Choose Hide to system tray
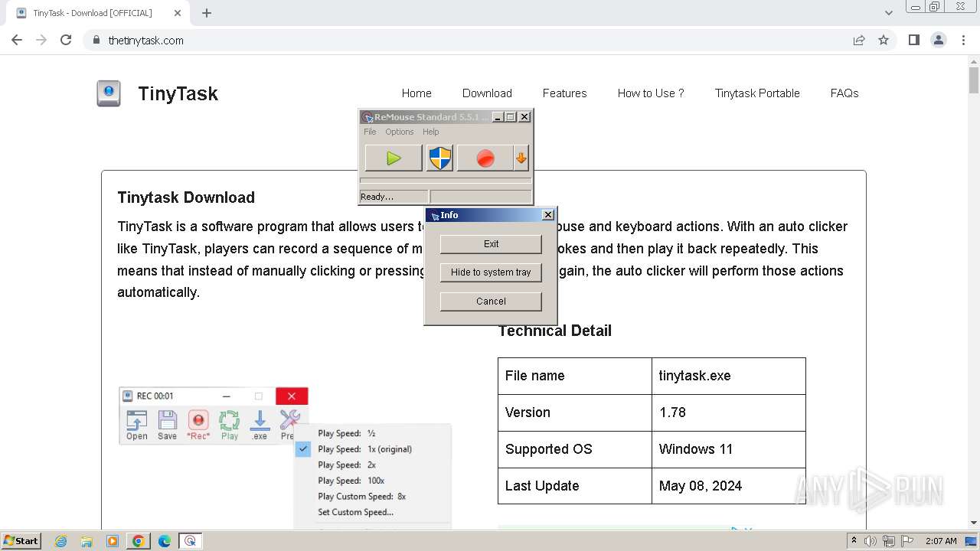The image size is (980, 551). pos(491,272)
